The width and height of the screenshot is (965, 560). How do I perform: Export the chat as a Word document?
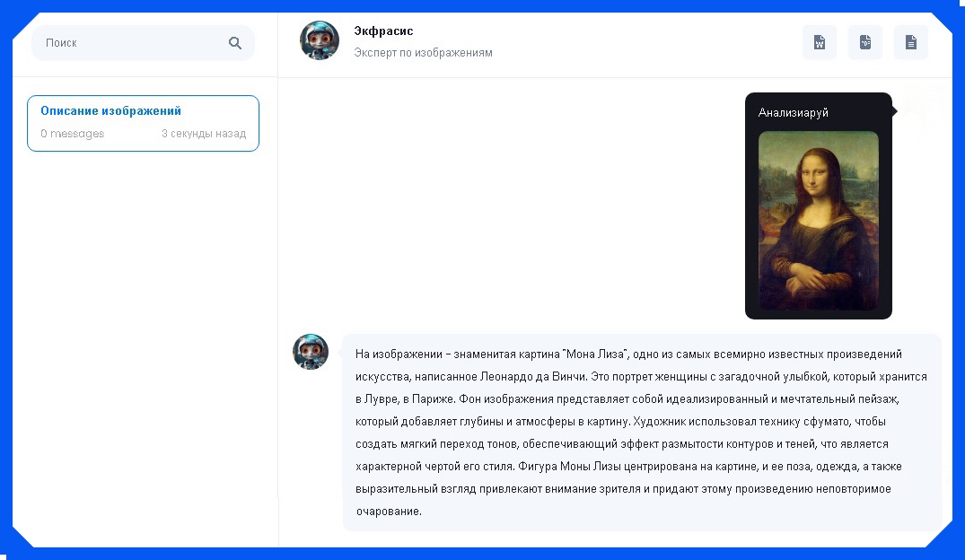tap(820, 42)
